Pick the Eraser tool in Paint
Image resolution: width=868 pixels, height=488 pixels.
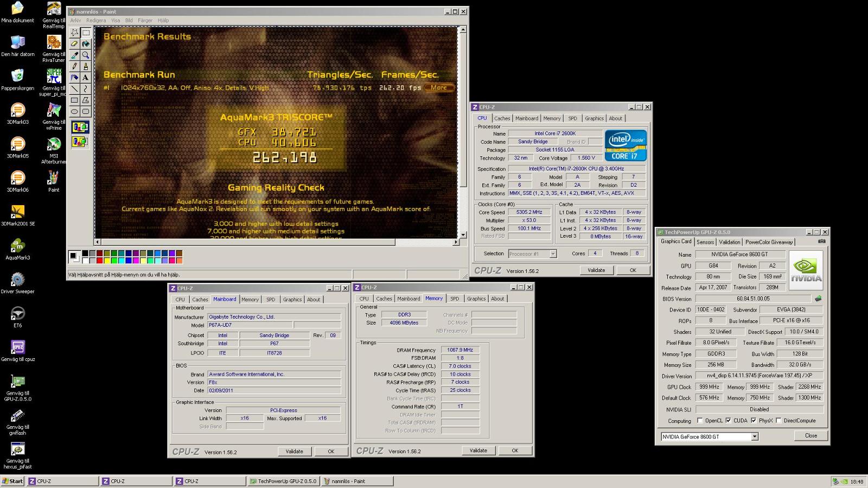click(74, 44)
